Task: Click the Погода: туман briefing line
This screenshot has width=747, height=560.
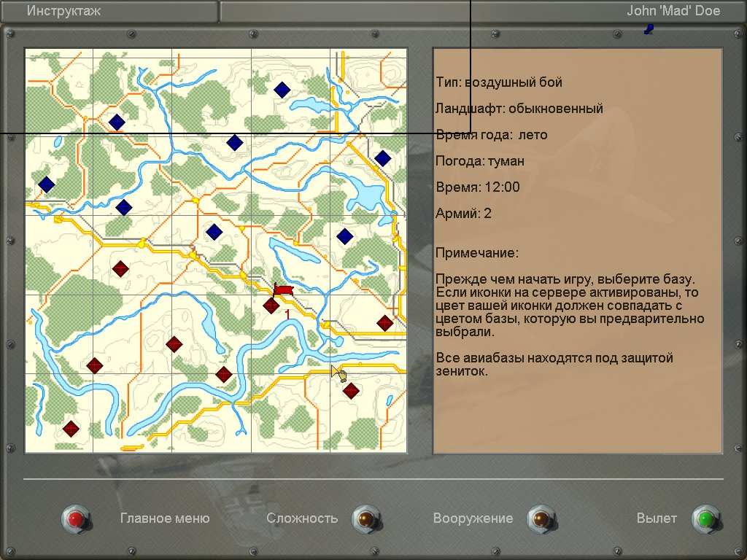Action: pos(479,161)
